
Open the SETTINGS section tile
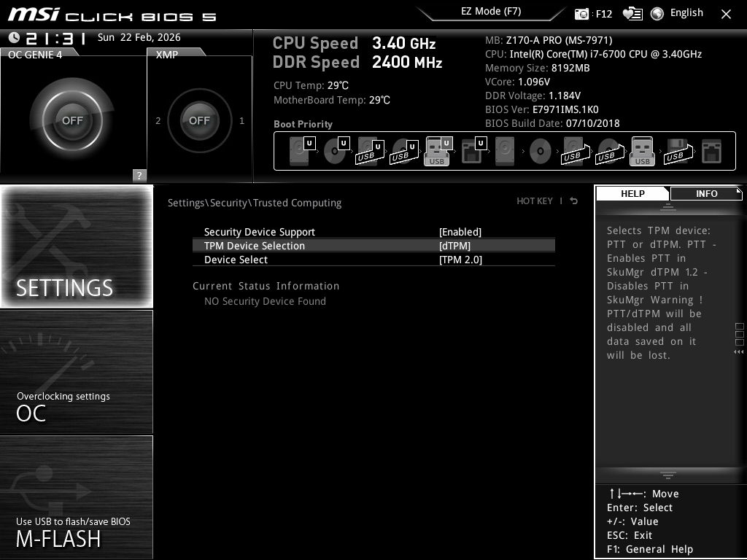click(x=77, y=246)
